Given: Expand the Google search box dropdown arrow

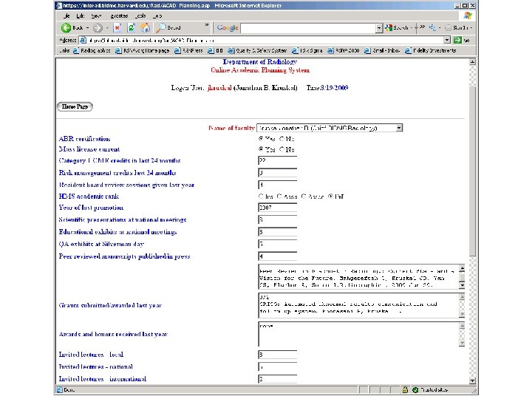Looking at the screenshot, I should 379,28.
